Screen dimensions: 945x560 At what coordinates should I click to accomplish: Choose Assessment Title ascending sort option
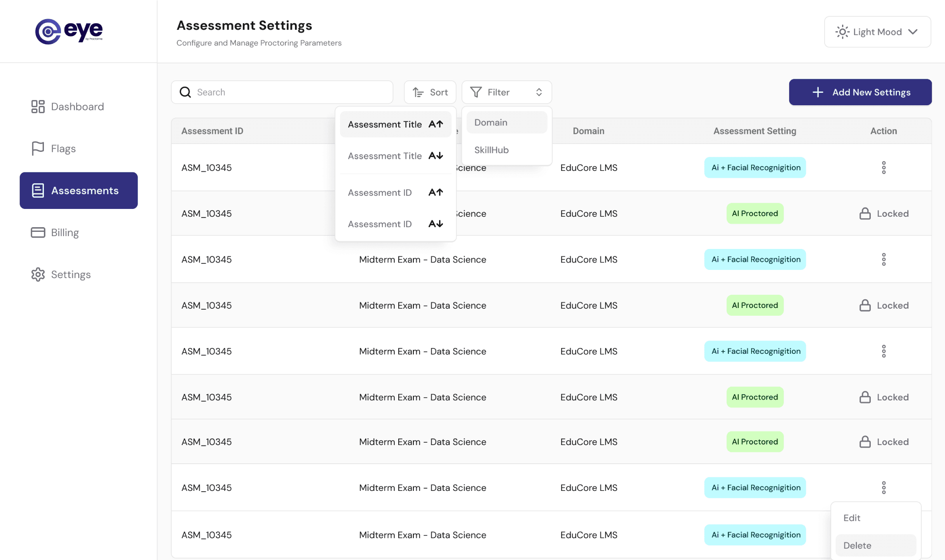[395, 124]
